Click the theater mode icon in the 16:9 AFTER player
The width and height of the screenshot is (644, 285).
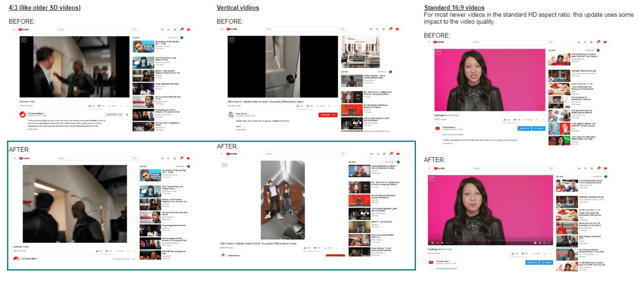544,243
